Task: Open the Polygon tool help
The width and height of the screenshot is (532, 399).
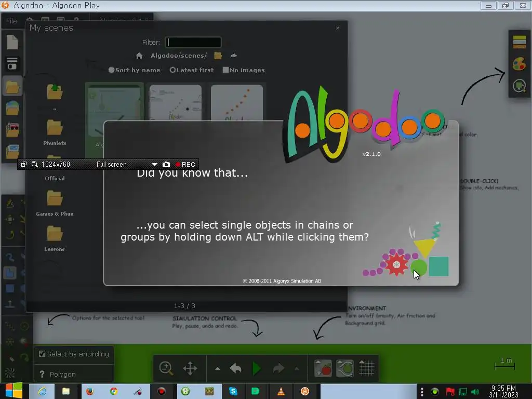Action: coord(42,374)
